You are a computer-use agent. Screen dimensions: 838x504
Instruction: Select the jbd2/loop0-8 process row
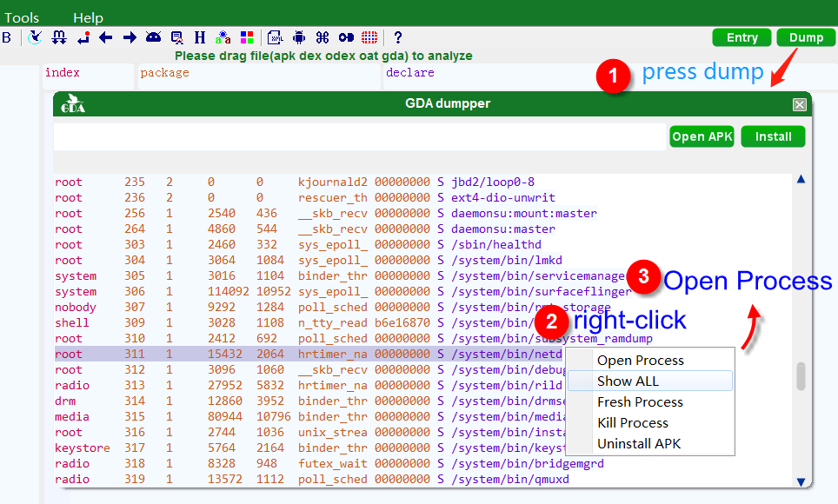tap(422, 182)
